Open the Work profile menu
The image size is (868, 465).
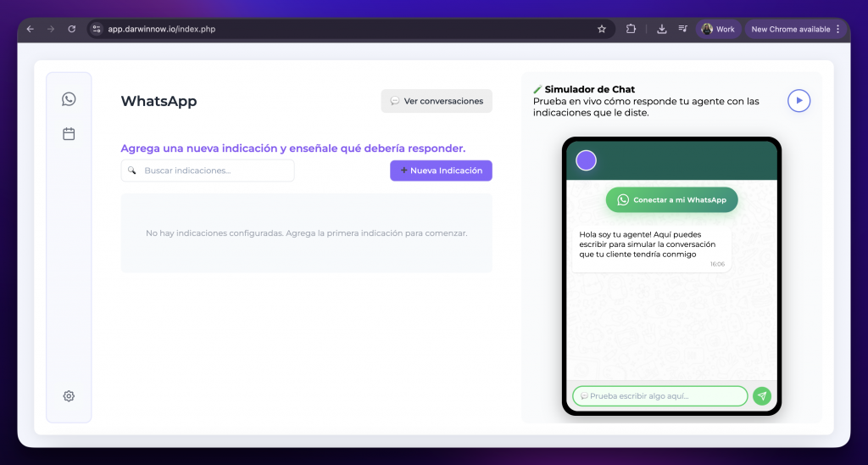(717, 29)
